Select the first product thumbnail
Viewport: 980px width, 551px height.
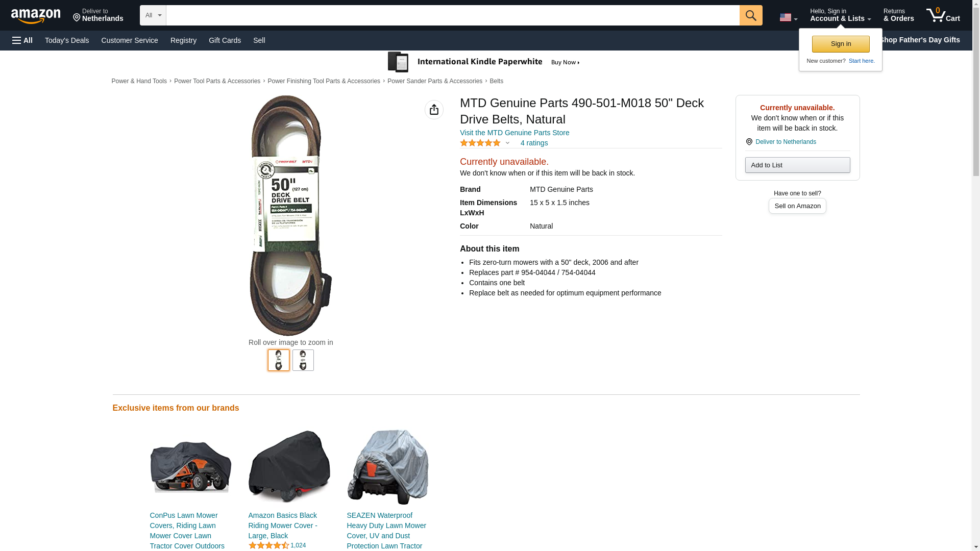coord(278,360)
